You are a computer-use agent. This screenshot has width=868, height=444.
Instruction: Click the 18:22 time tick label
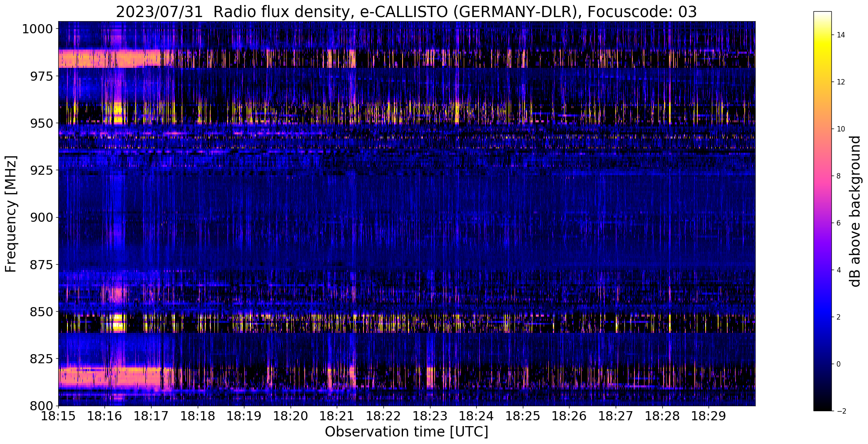click(x=383, y=416)
